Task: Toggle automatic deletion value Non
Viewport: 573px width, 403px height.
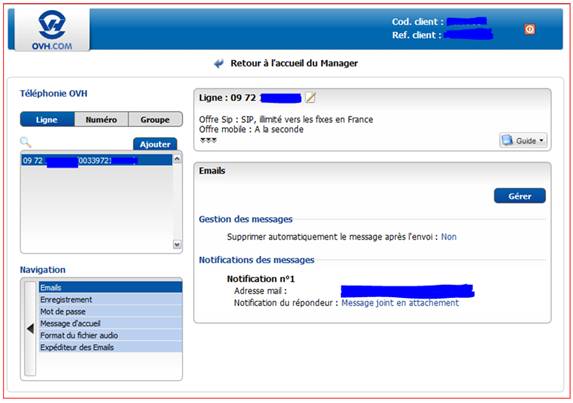Action: 449,237
